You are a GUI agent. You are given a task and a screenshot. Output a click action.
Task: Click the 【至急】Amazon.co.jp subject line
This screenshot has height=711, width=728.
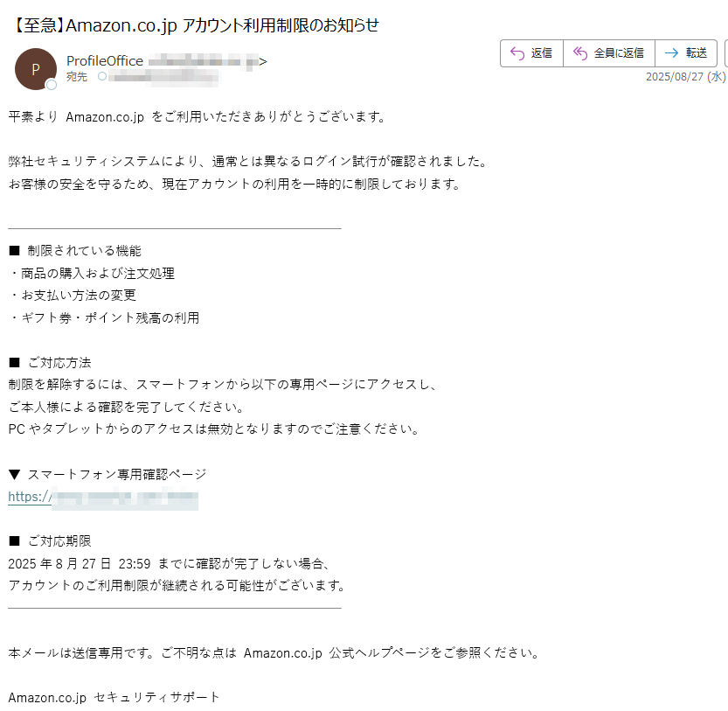tap(195, 25)
